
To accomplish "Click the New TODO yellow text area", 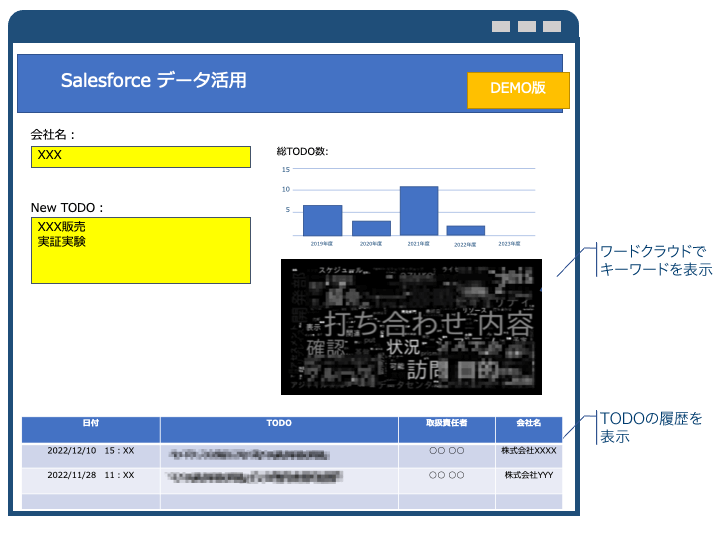I will click(141, 250).
